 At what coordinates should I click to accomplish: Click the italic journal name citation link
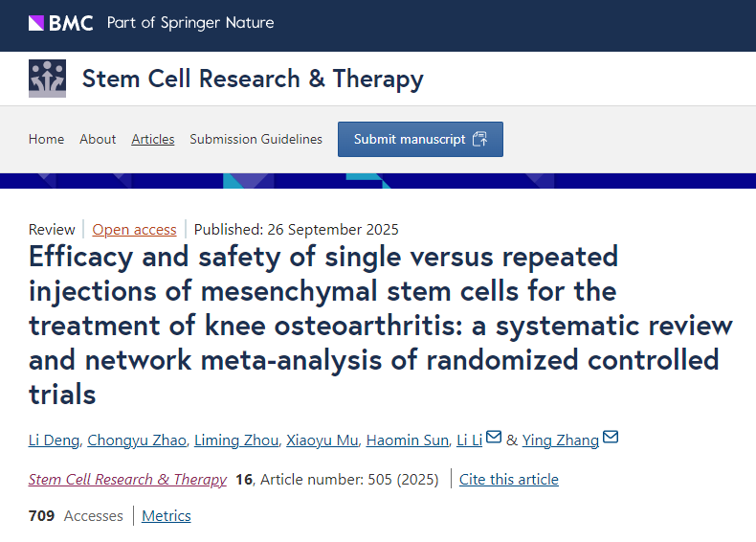(x=127, y=479)
